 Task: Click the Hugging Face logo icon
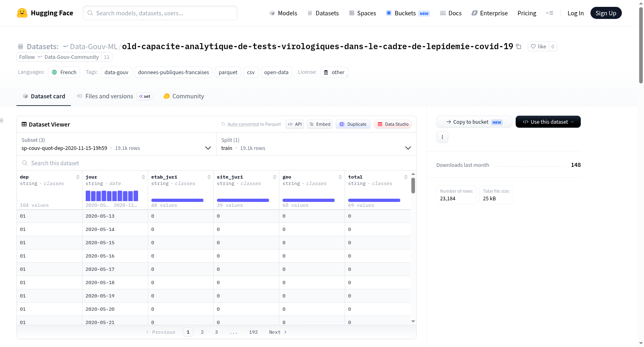click(22, 13)
